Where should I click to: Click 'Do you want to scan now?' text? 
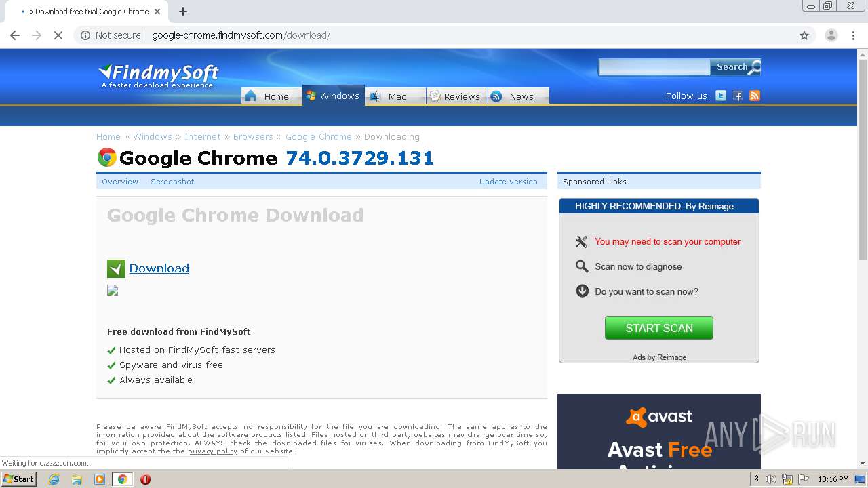[646, 291]
